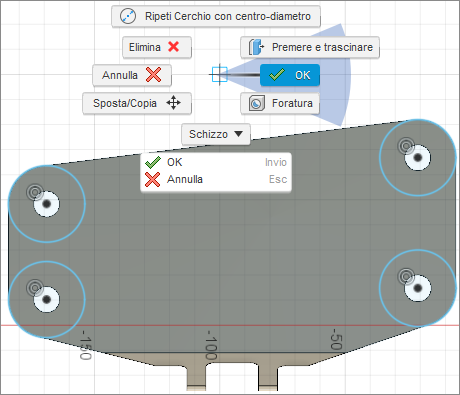This screenshot has width=460, height=395.
Task: Click the green checkmark on blue OK
Action: [277, 75]
